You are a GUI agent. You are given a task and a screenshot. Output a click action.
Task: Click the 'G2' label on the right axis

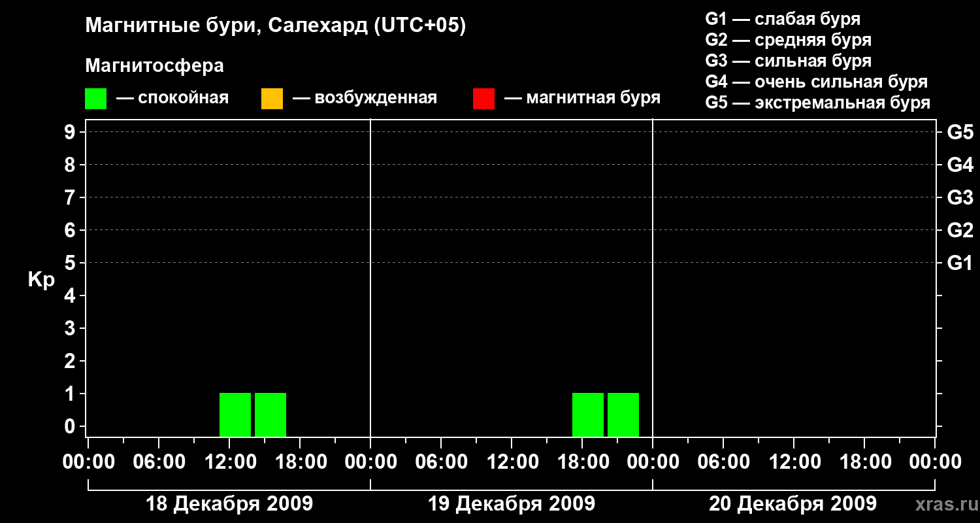click(x=960, y=230)
